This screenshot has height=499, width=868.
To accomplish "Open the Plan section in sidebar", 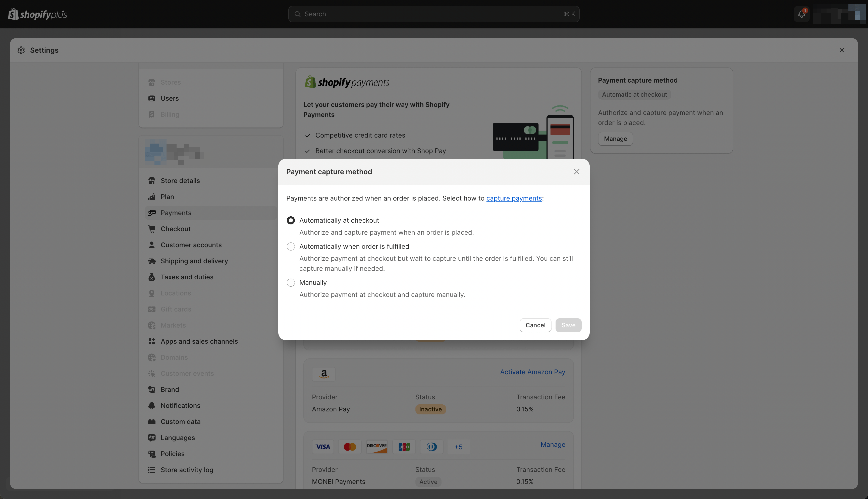I will pyautogui.click(x=167, y=197).
